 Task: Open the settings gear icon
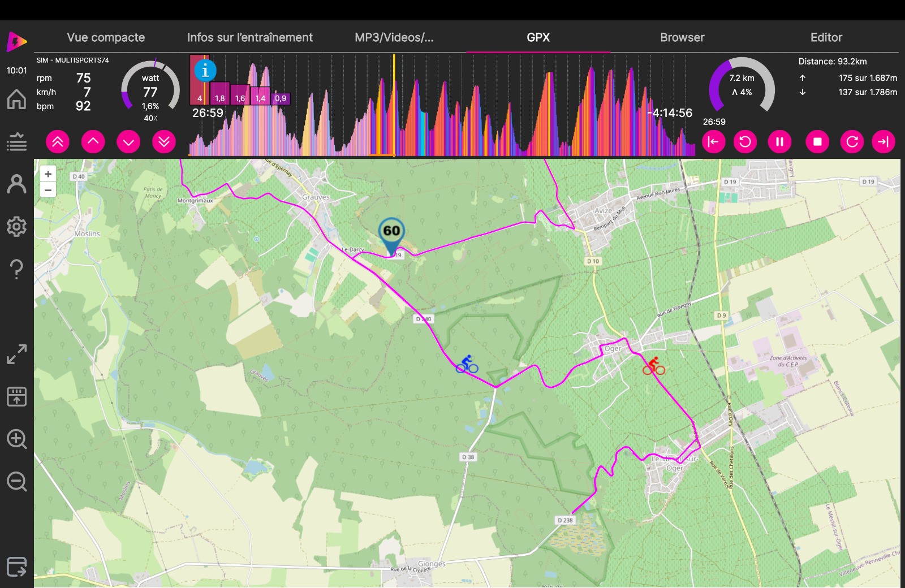16,227
